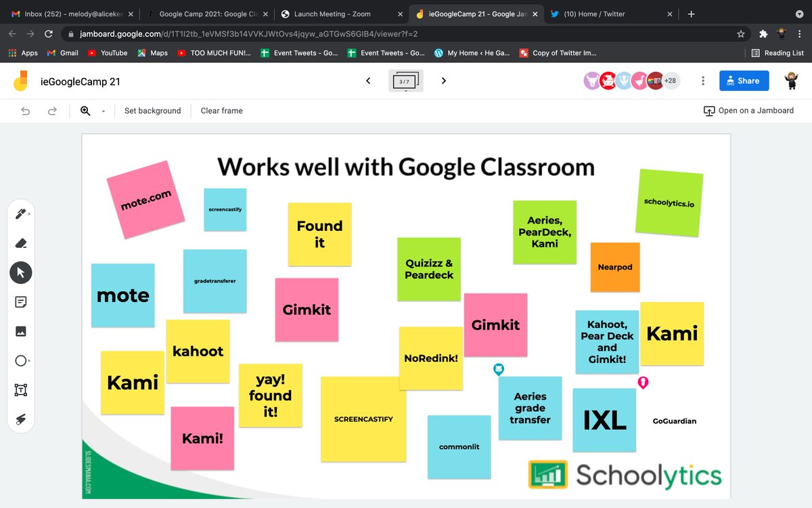
Task: Click the Share button
Action: tap(744, 81)
